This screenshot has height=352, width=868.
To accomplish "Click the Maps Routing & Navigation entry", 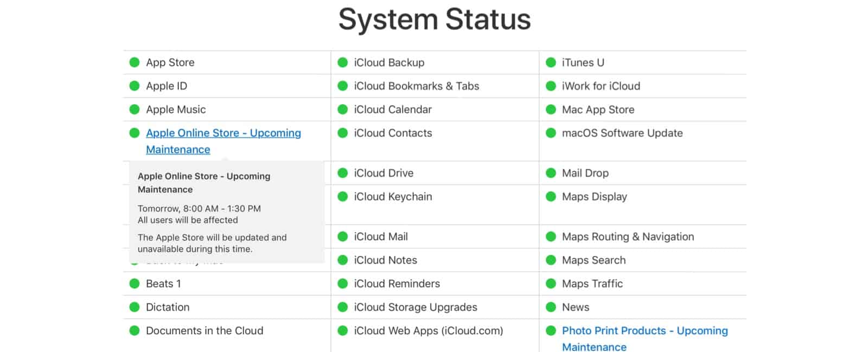I will 628,236.
